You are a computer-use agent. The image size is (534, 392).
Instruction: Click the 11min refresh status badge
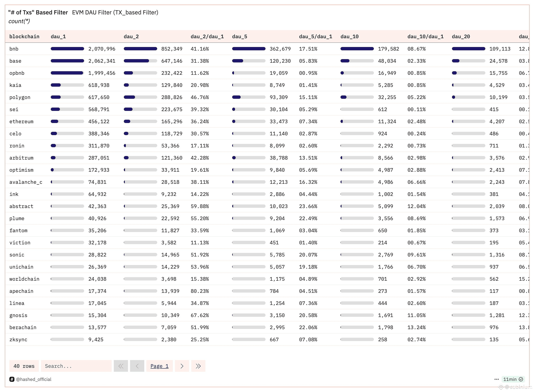tap(513, 379)
